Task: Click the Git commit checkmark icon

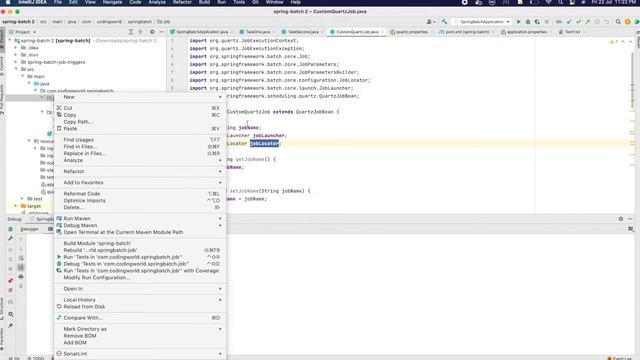Action: tap(578, 22)
